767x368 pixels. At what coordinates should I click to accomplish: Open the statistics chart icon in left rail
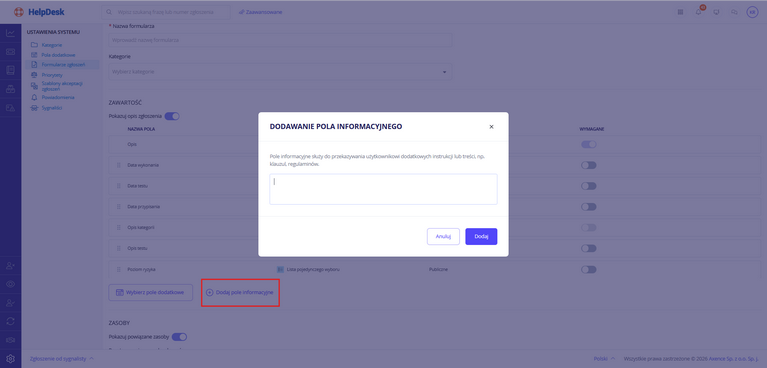point(10,33)
